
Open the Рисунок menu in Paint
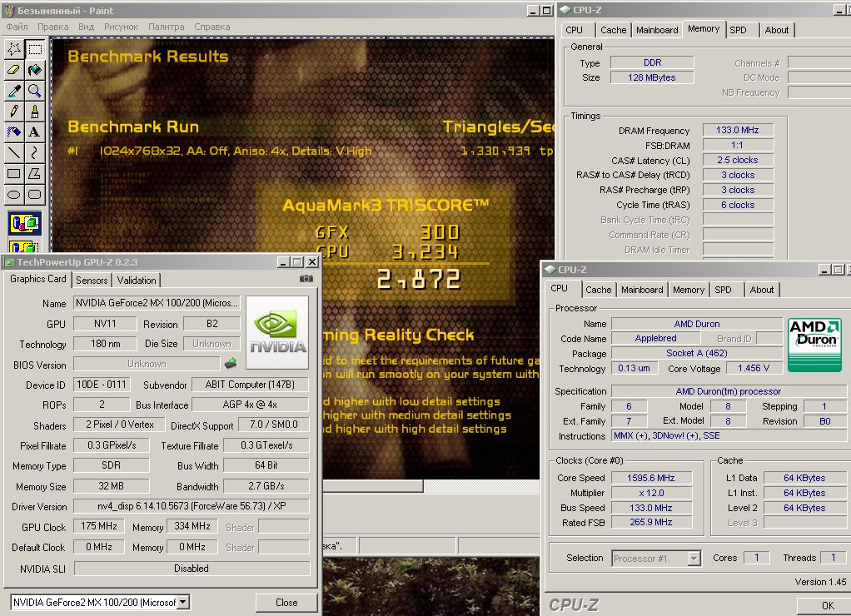pos(121,27)
